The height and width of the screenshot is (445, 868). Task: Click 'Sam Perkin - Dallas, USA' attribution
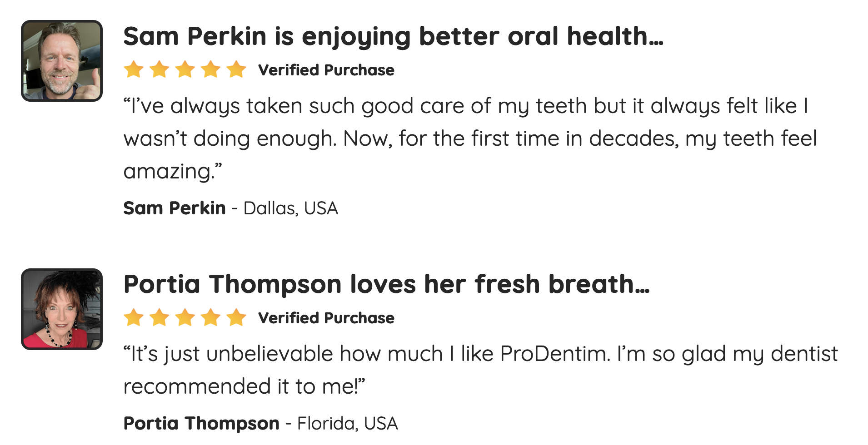click(x=230, y=208)
